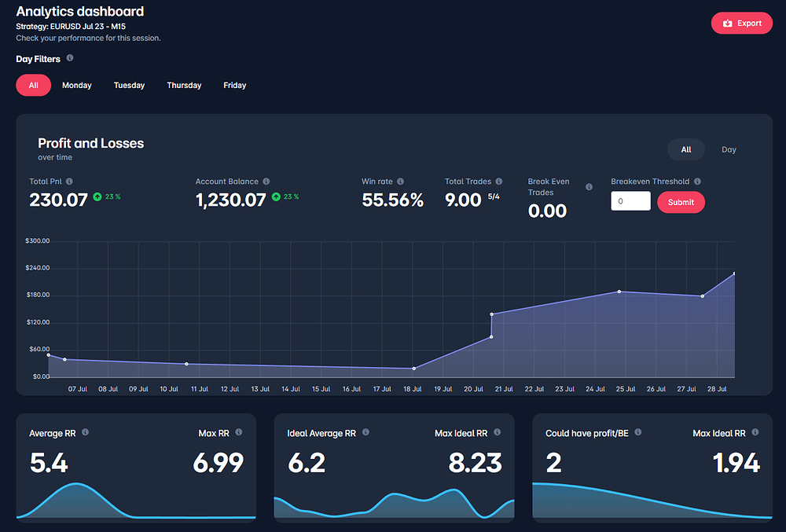Switch chart to Day view
Viewport: 786px width, 532px height.
tap(729, 149)
